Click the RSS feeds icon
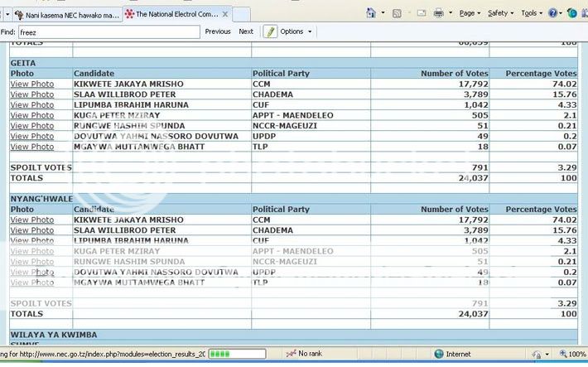 [x=398, y=13]
